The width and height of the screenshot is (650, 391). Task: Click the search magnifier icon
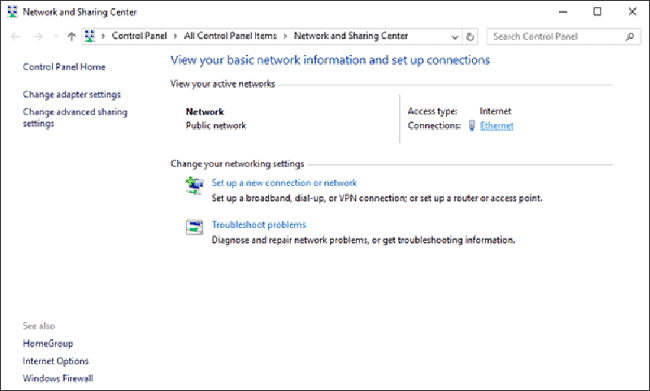pos(630,36)
